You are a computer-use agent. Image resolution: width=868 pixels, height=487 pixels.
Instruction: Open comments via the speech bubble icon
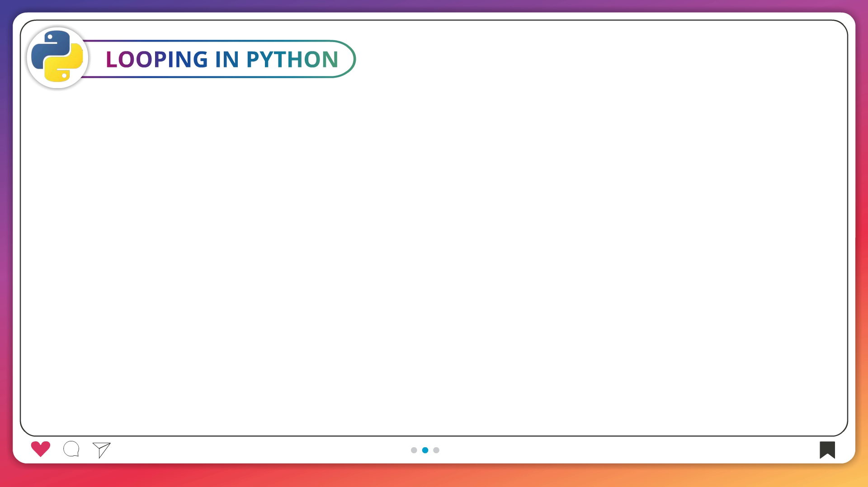pos(71,449)
